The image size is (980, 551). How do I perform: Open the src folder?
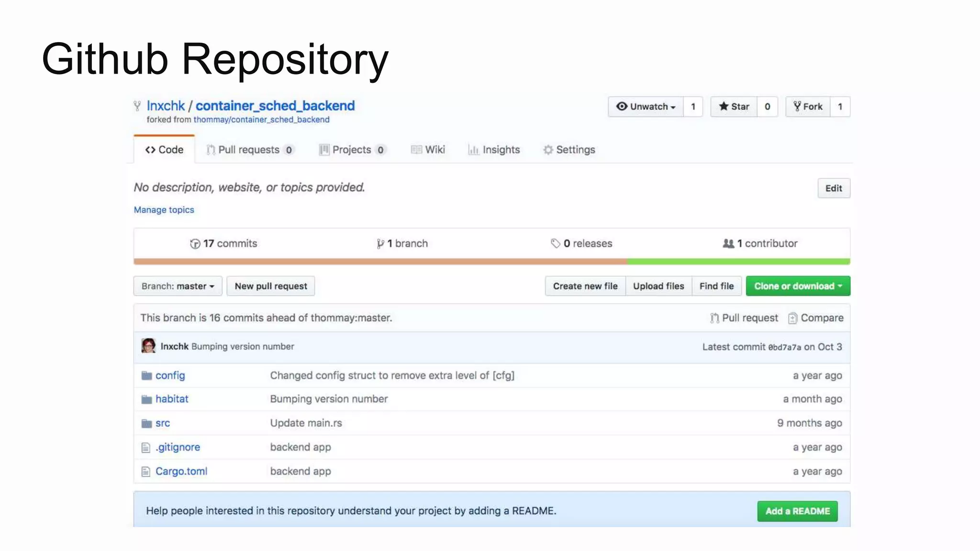163,423
